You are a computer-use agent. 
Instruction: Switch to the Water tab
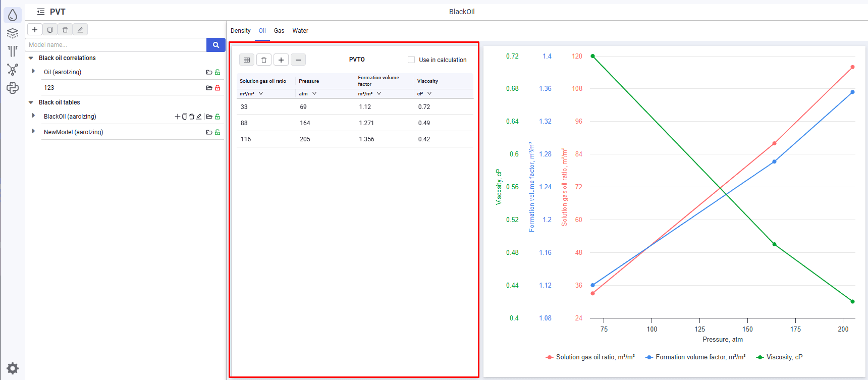click(x=300, y=31)
